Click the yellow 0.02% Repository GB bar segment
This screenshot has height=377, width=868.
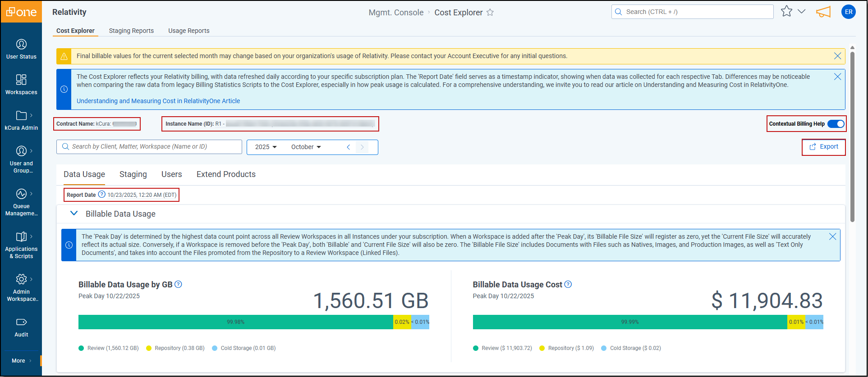point(402,322)
